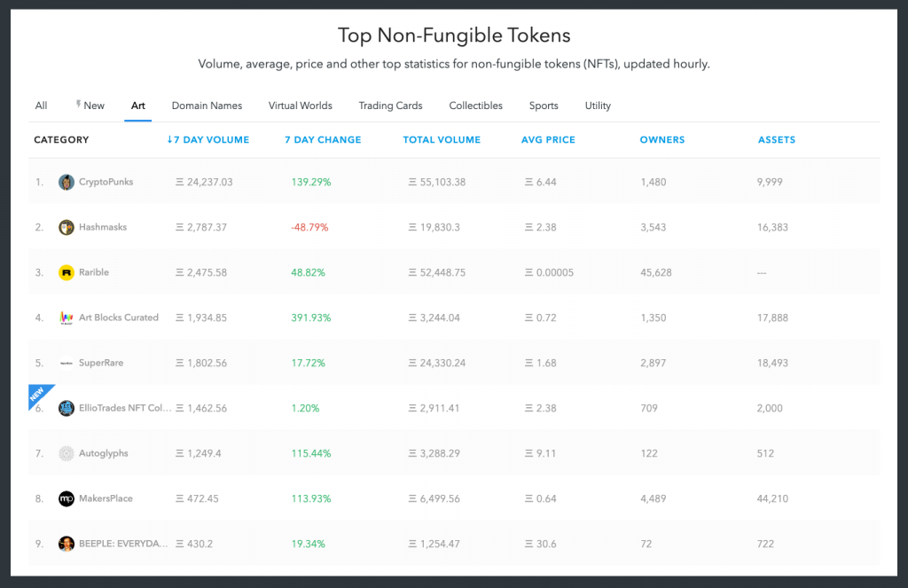Sort by Avg Price column header
Screen dimensions: 908x588
[x=548, y=139]
